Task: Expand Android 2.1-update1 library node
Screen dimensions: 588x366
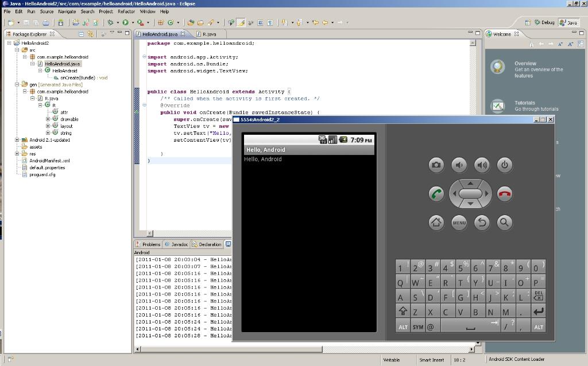Action: click(x=17, y=140)
